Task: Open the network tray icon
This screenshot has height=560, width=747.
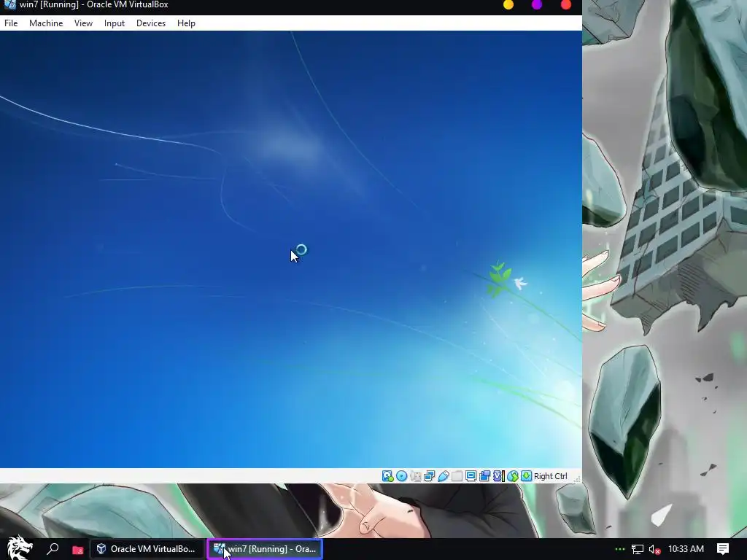Action: pyautogui.click(x=638, y=549)
